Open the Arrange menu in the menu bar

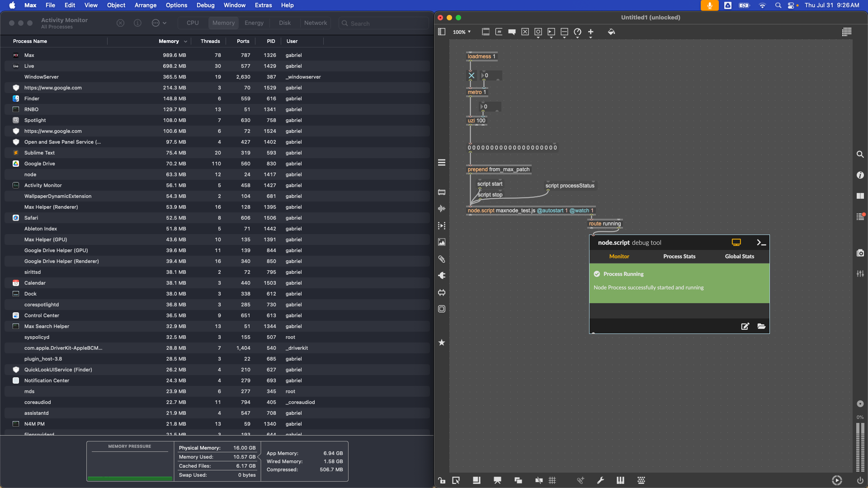click(x=146, y=5)
